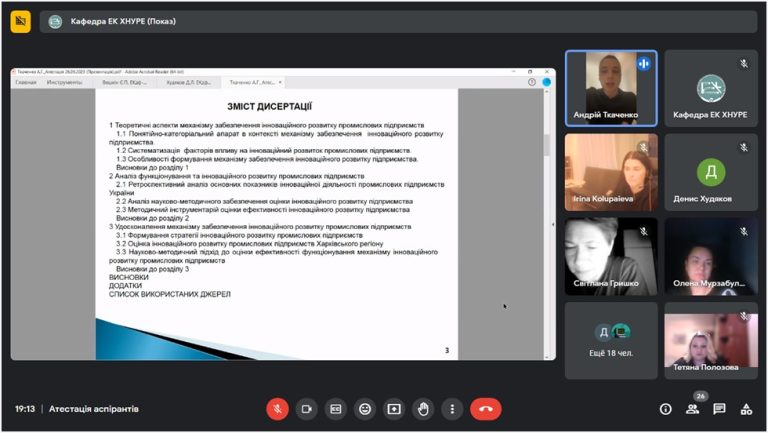Turn on closed captions

click(x=336, y=409)
